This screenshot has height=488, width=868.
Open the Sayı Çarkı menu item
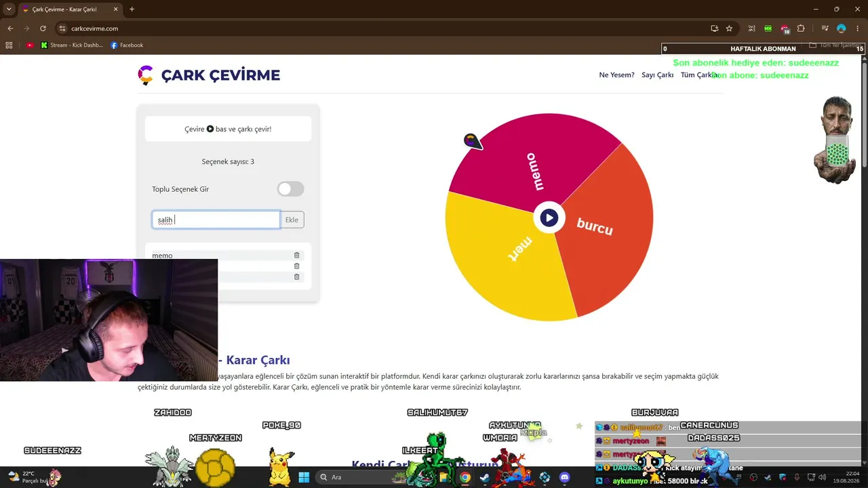coord(658,75)
